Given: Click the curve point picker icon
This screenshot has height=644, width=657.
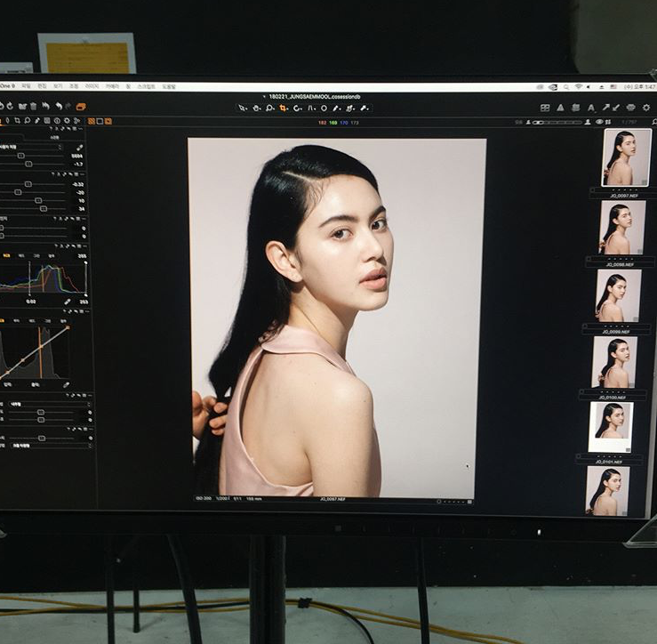Looking at the screenshot, I should [x=66, y=384].
